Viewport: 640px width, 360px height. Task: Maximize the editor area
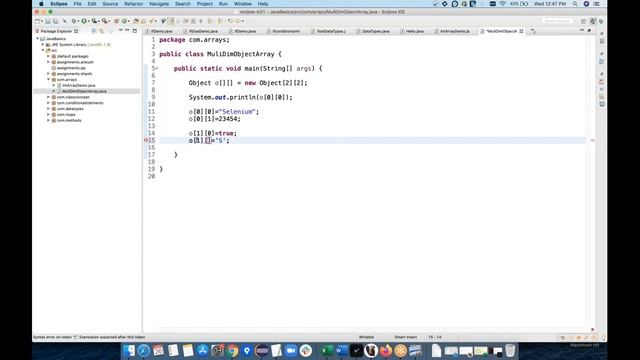pos(589,31)
